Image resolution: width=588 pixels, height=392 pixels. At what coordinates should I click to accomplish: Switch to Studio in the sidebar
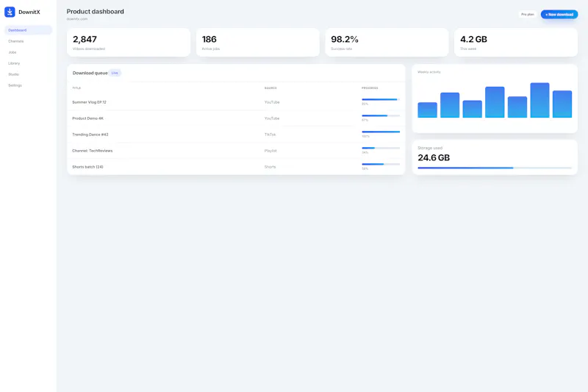(28, 74)
